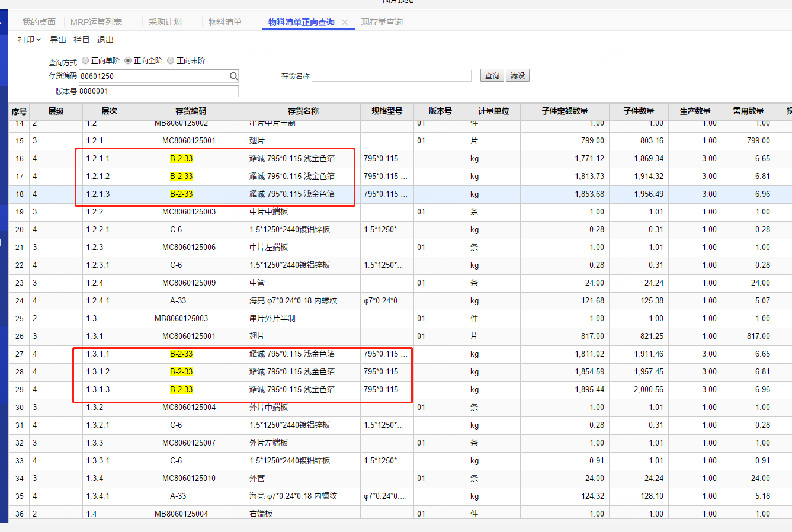Click cell MC8060125006
Screen dimensions: 792x532
tap(189, 248)
